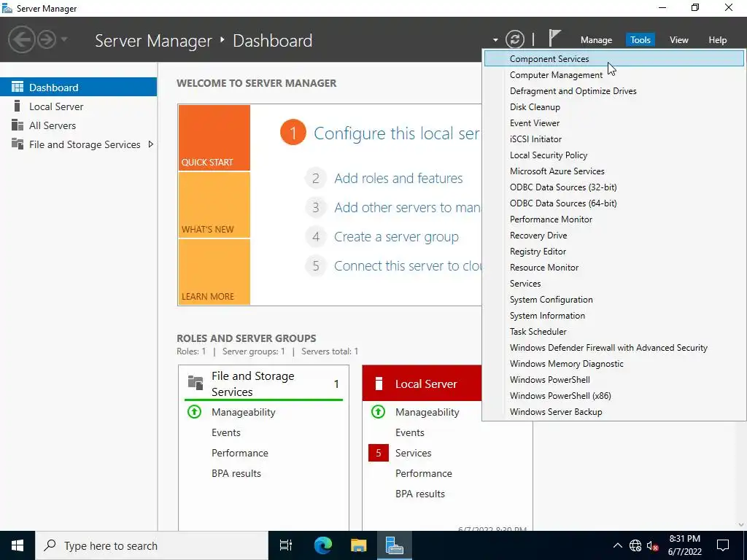Click the forward navigation arrow icon
Screen dimensions: 747x560
coord(47,39)
